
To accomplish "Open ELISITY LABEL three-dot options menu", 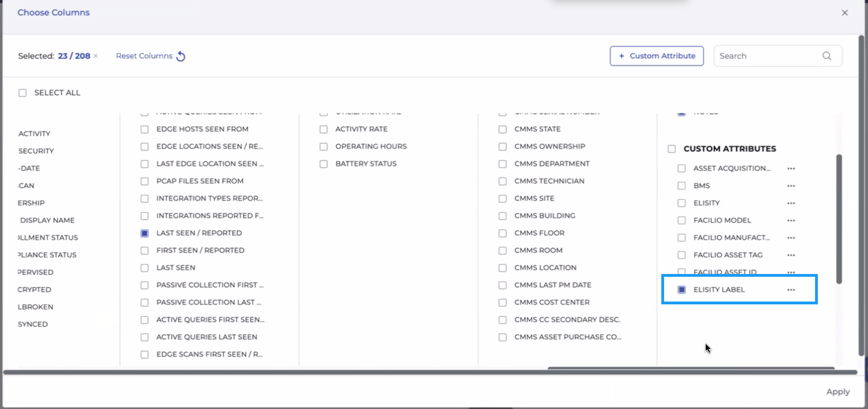I will [x=791, y=290].
